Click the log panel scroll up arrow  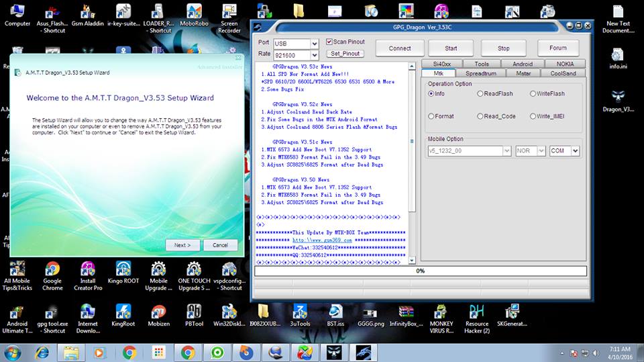coord(411,66)
